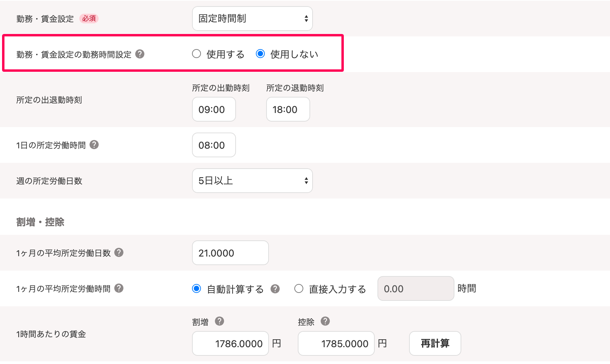Open help icon next to 自動計算する

pyautogui.click(x=275, y=289)
